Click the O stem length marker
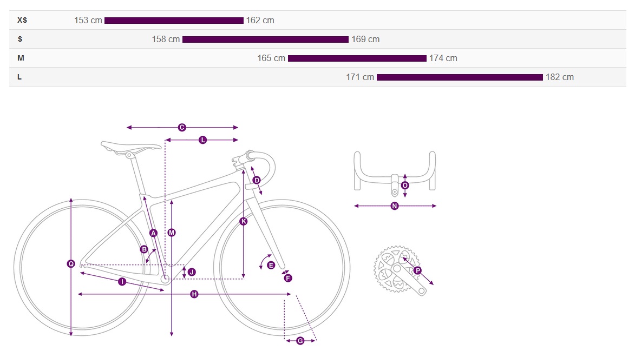This screenshot has height=364, width=635. point(405,185)
